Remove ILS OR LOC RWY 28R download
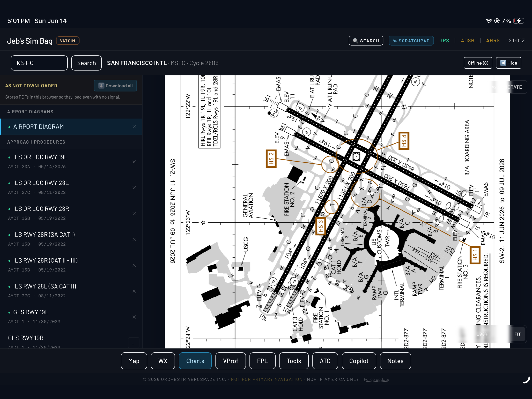The width and height of the screenshot is (532, 399). [x=134, y=214]
